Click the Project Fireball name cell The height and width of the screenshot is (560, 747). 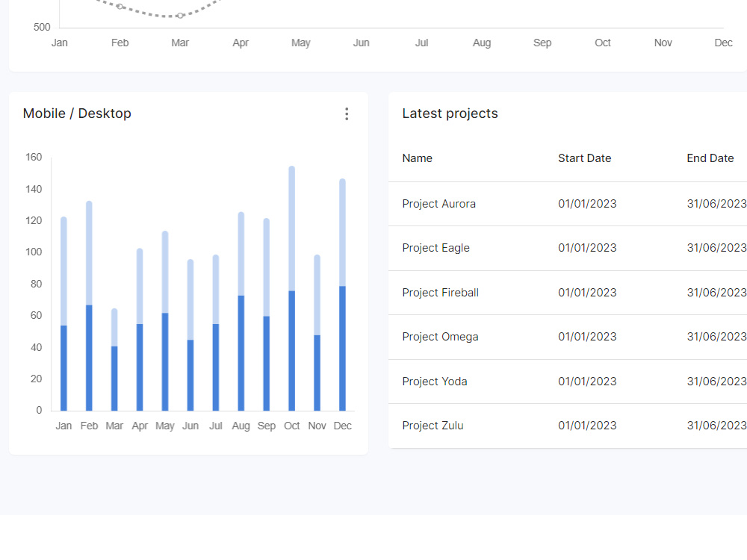click(440, 293)
